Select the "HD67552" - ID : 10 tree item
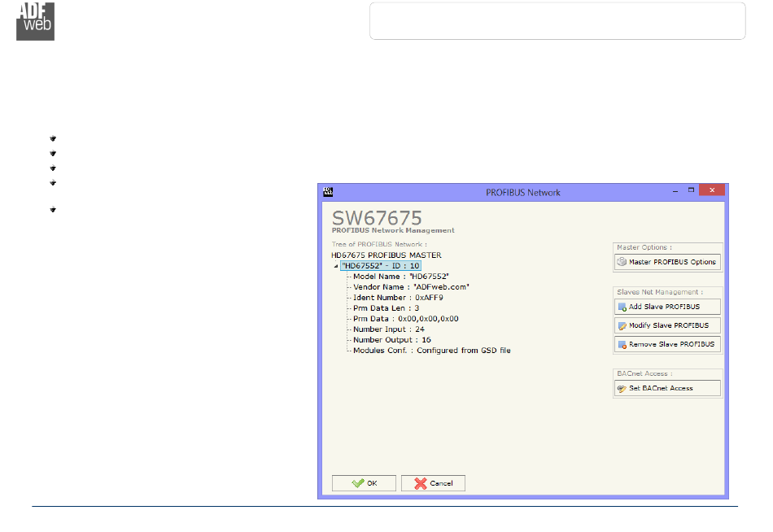 tap(381, 266)
